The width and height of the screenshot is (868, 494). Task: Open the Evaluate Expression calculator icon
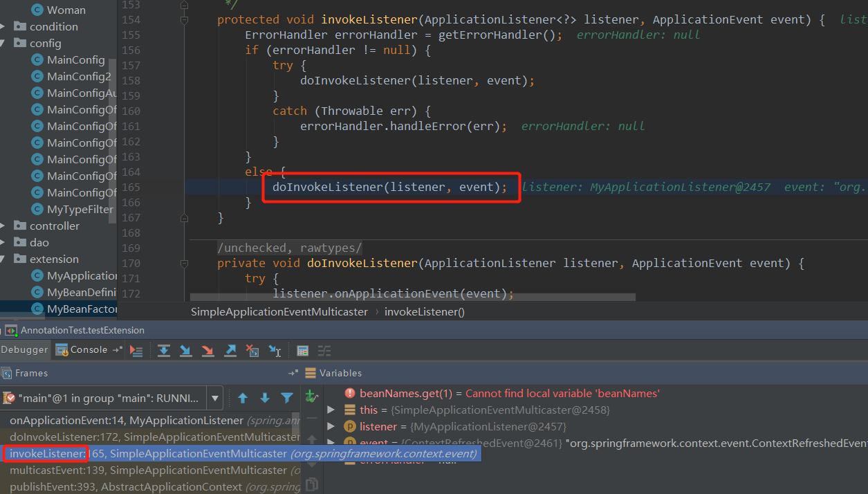[x=302, y=351]
